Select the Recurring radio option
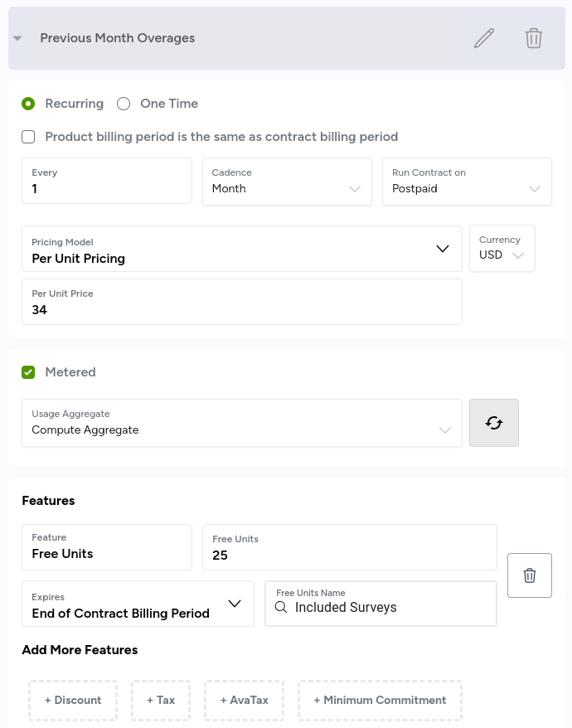 tap(28, 104)
